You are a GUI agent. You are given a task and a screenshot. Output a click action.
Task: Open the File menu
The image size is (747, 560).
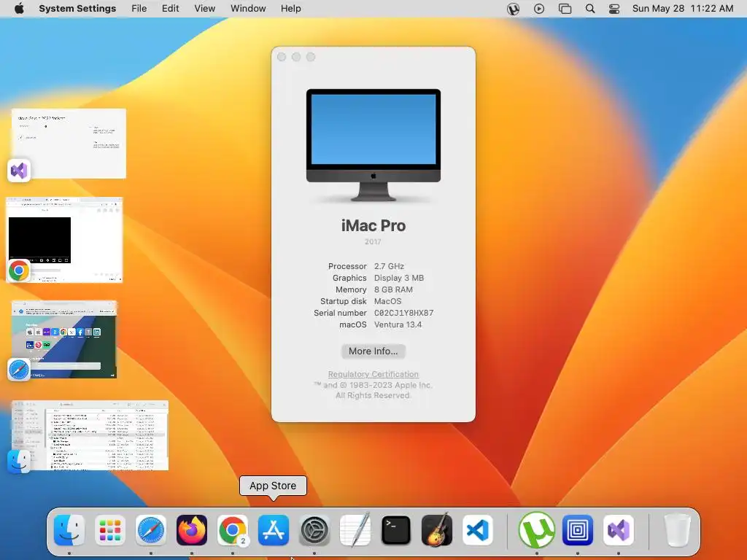tap(139, 9)
